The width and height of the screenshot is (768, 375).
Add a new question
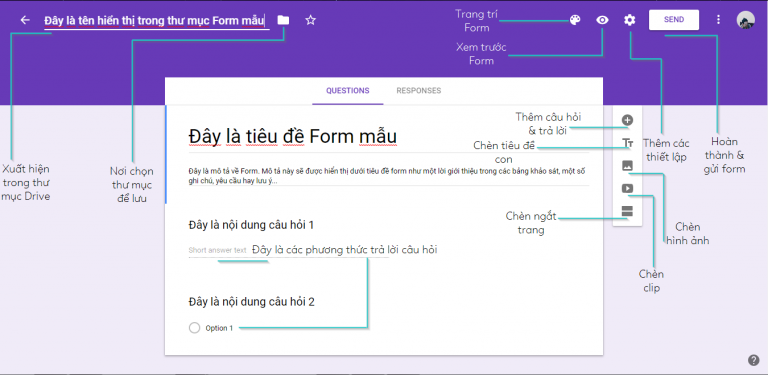(627, 120)
